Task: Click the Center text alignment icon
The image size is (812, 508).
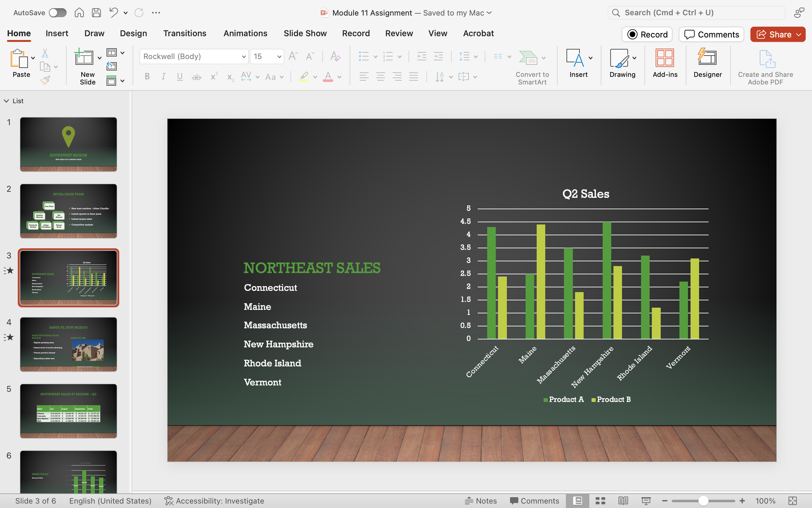Action: [x=380, y=77]
